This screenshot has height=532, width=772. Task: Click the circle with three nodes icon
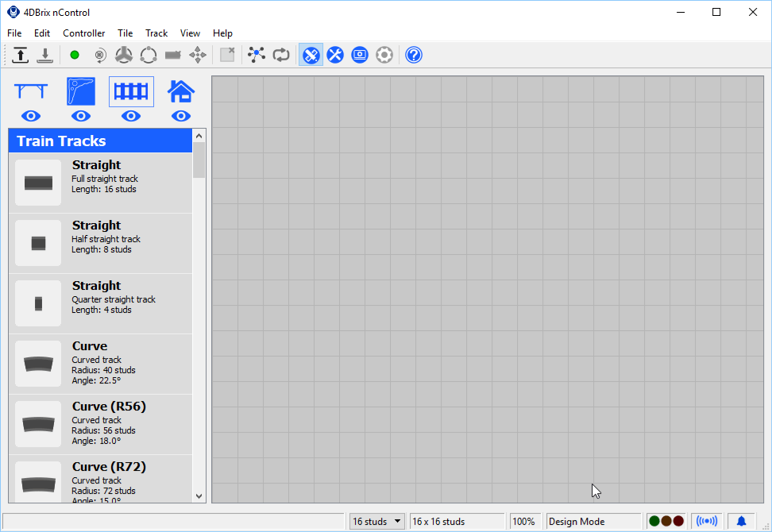(x=149, y=55)
